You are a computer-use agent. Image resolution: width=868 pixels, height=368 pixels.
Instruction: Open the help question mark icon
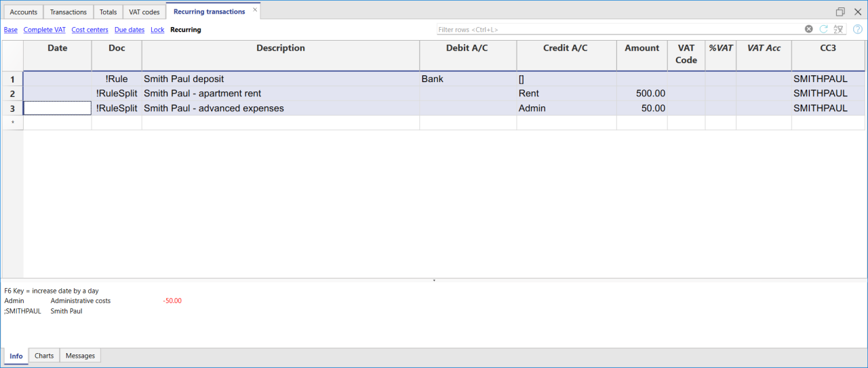pos(857,29)
